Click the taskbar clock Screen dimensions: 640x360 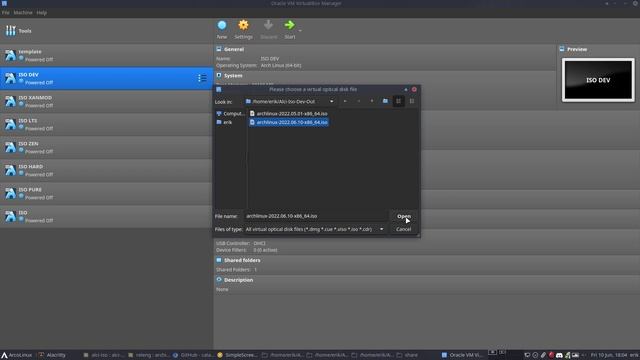[x=609, y=355]
